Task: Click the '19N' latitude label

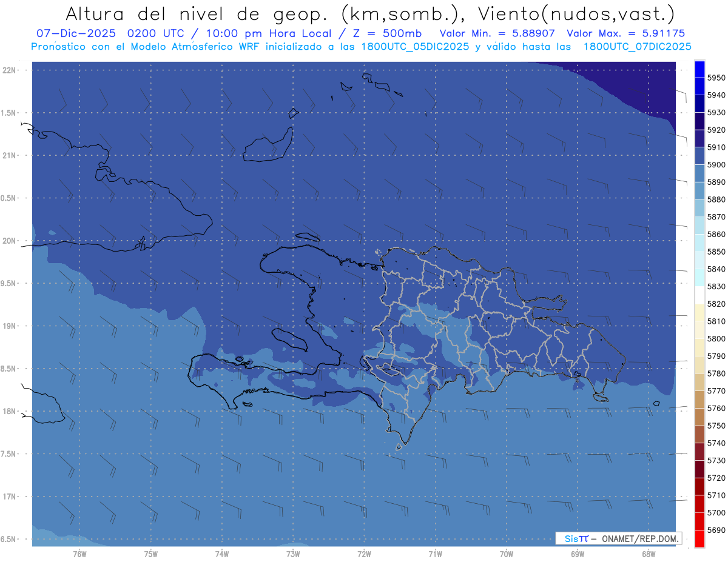Action: tap(10, 326)
